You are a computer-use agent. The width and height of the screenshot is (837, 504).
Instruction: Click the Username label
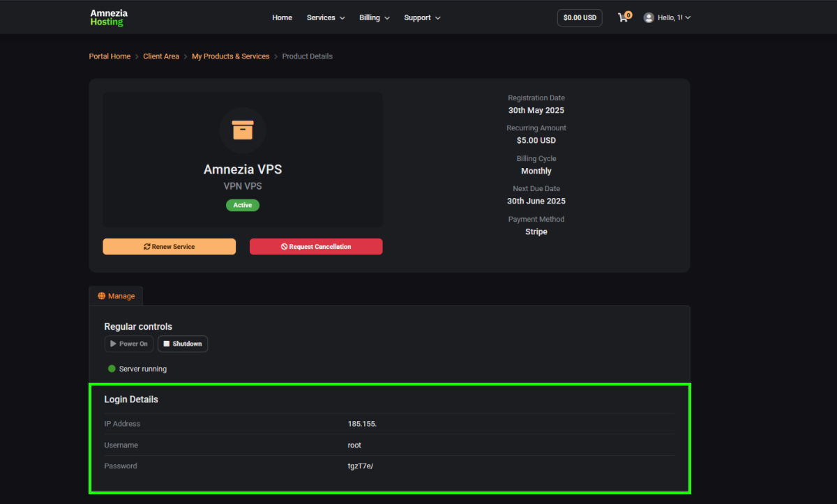[121, 445]
